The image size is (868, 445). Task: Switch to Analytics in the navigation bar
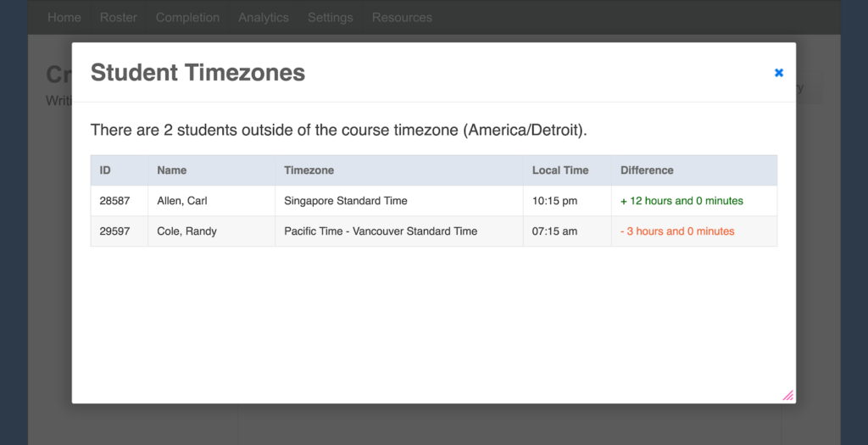click(264, 17)
